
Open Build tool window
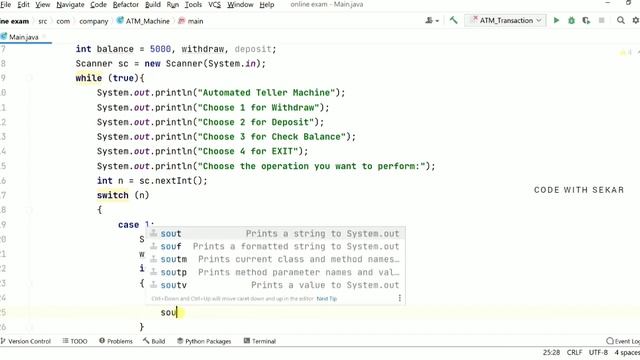(x=154, y=341)
